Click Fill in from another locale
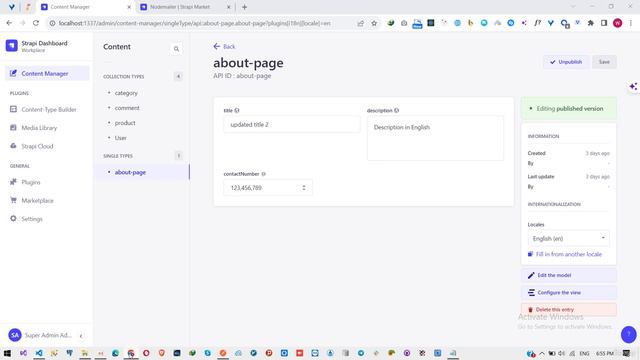The image size is (640, 360). pyautogui.click(x=565, y=254)
